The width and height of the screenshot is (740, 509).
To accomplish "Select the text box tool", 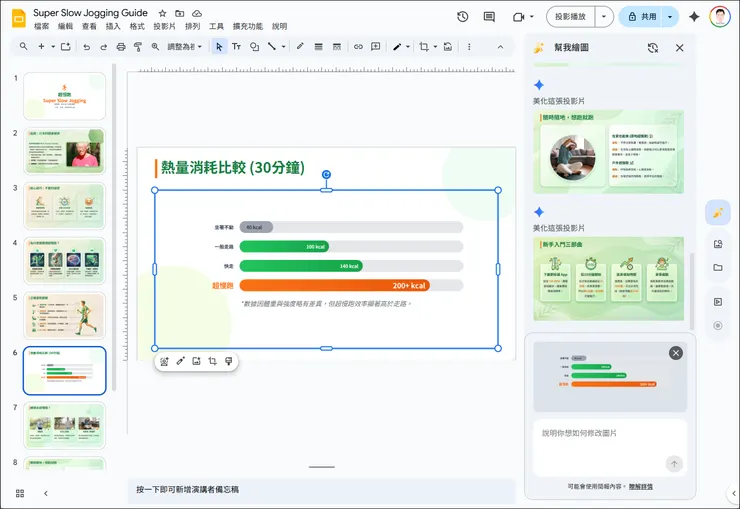I will (236, 47).
